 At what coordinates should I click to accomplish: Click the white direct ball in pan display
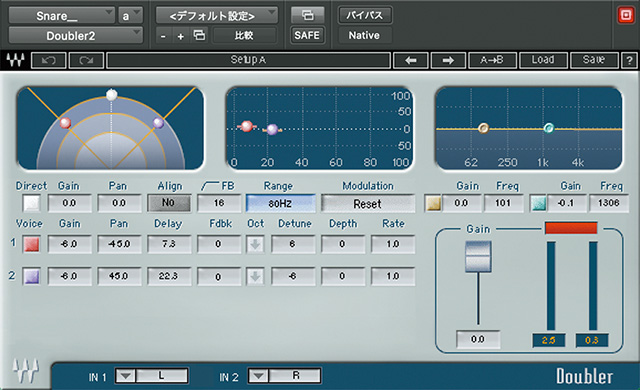coord(111,95)
